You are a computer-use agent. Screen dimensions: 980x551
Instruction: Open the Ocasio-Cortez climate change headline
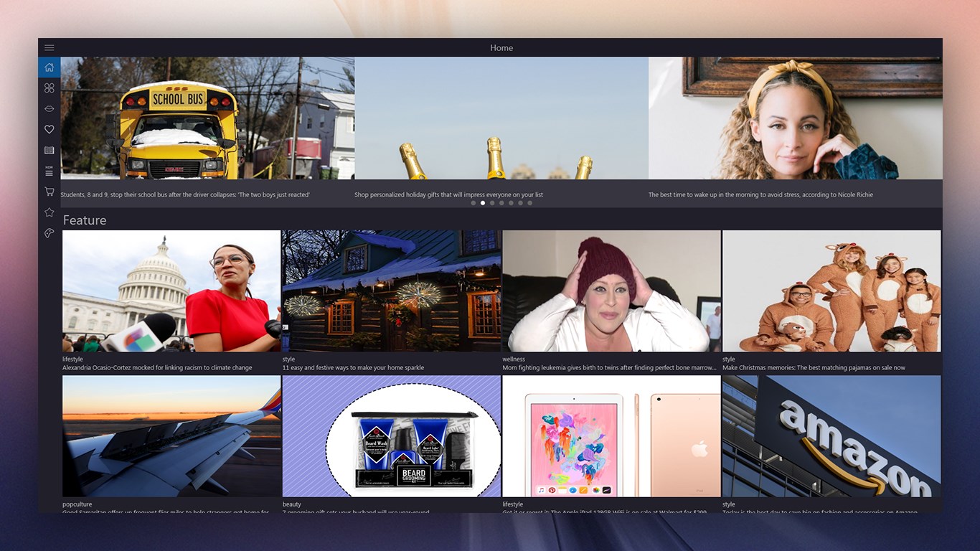157,368
